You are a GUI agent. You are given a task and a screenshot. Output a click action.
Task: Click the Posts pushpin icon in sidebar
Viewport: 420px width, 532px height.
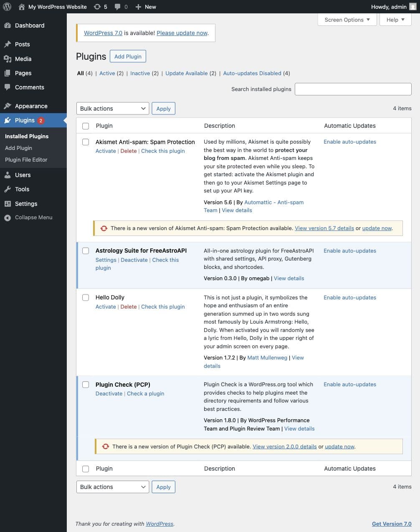8,44
